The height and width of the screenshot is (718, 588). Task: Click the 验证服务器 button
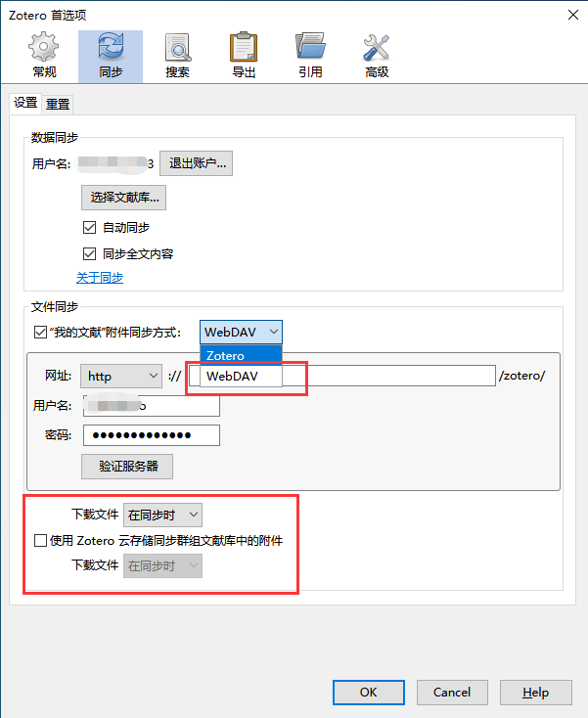coord(127,467)
